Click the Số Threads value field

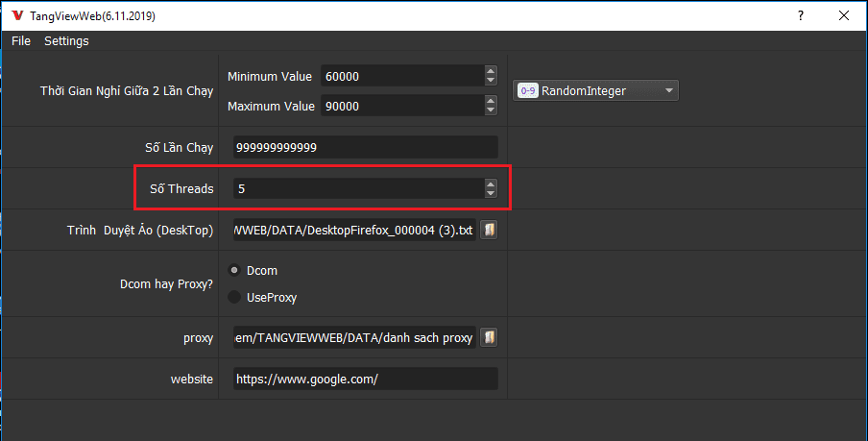click(355, 189)
